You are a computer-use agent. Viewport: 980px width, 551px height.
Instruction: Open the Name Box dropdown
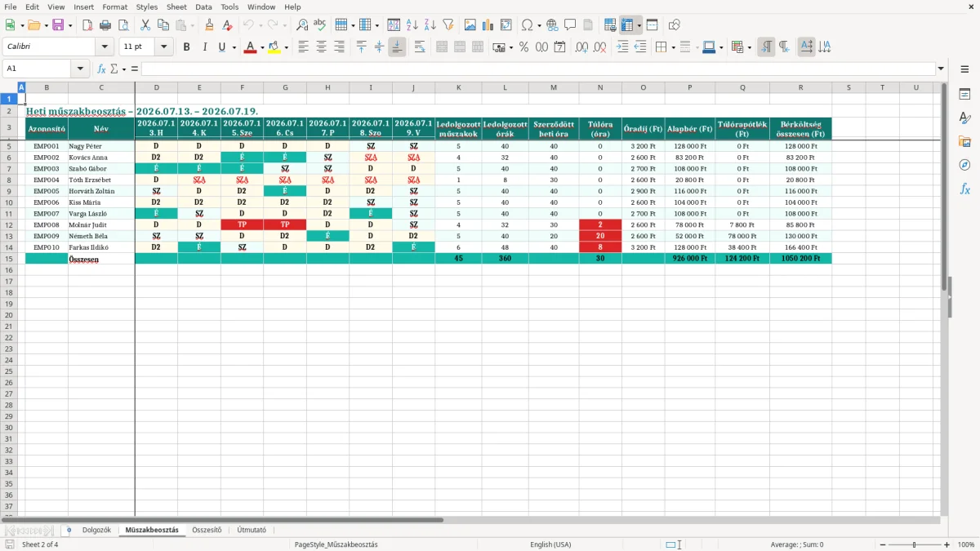(x=80, y=69)
